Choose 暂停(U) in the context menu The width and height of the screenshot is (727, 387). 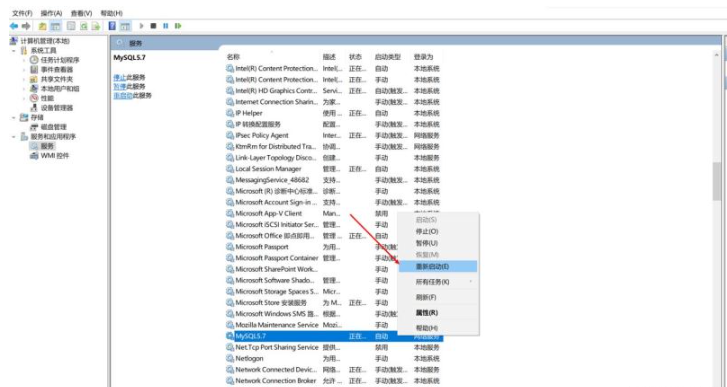(438, 243)
